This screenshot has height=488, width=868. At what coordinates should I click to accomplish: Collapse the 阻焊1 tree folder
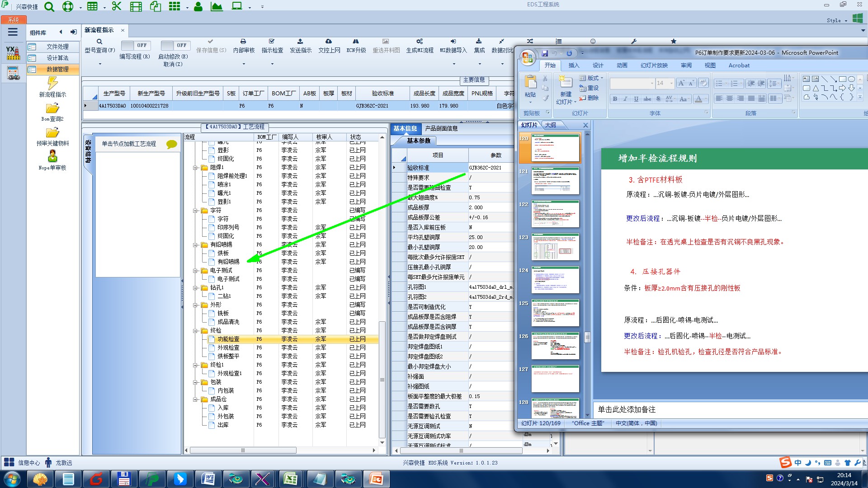coord(196,168)
